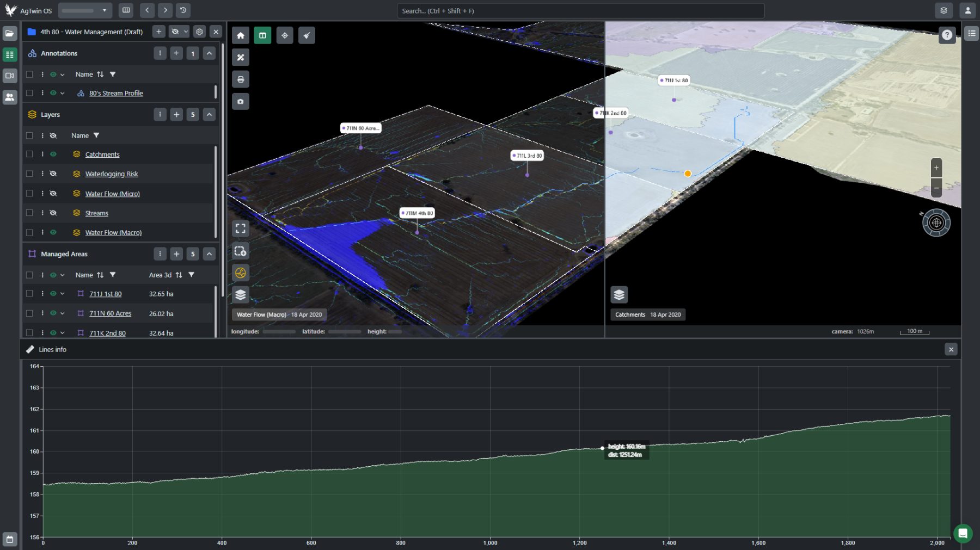This screenshot has width=980, height=550.
Task: Collapse the Annotations section
Action: point(209,53)
